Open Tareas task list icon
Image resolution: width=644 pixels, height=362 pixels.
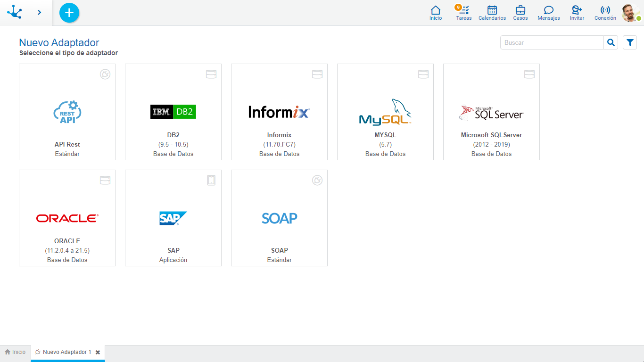(x=464, y=10)
